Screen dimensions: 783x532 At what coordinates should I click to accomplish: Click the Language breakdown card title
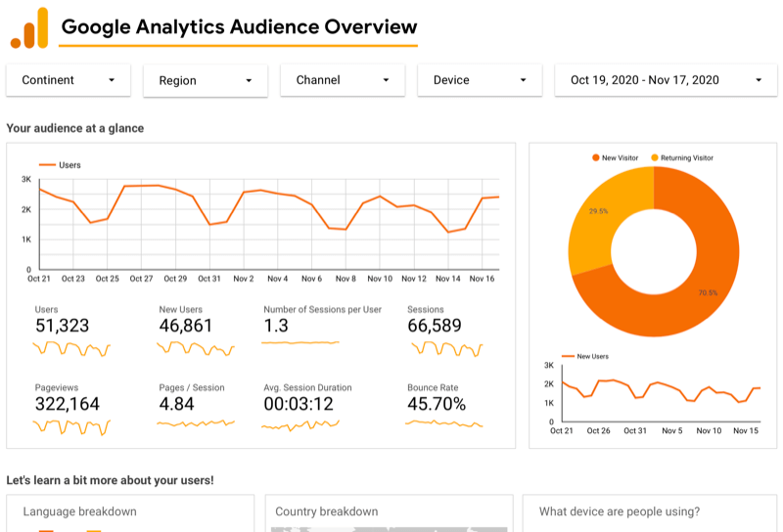tap(80, 511)
